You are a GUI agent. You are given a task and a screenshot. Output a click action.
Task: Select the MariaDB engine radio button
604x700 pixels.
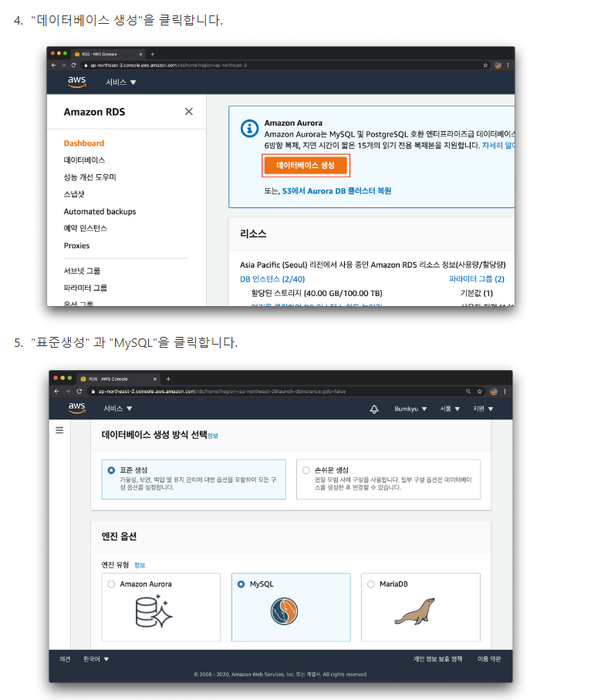(371, 584)
